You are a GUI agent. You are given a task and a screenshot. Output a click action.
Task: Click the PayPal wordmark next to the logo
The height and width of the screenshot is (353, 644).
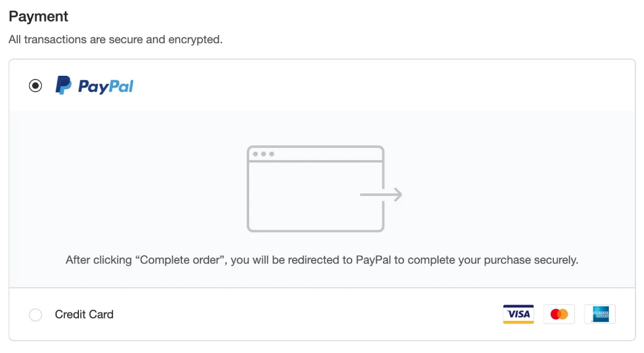pos(105,86)
